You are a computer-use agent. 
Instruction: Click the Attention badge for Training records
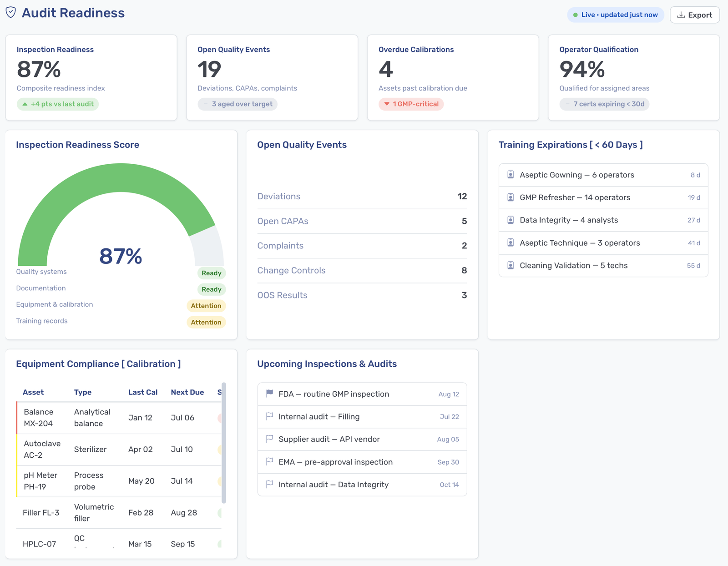[206, 322]
